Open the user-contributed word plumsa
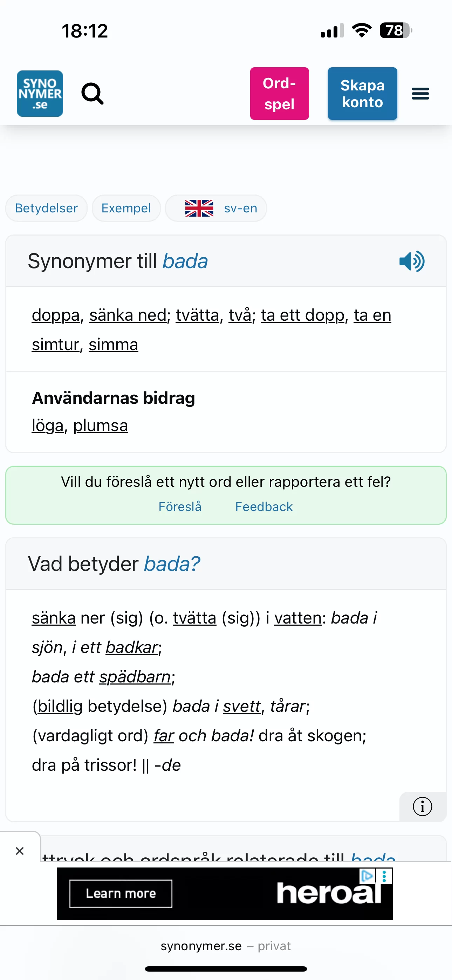The image size is (452, 980). 101,425
